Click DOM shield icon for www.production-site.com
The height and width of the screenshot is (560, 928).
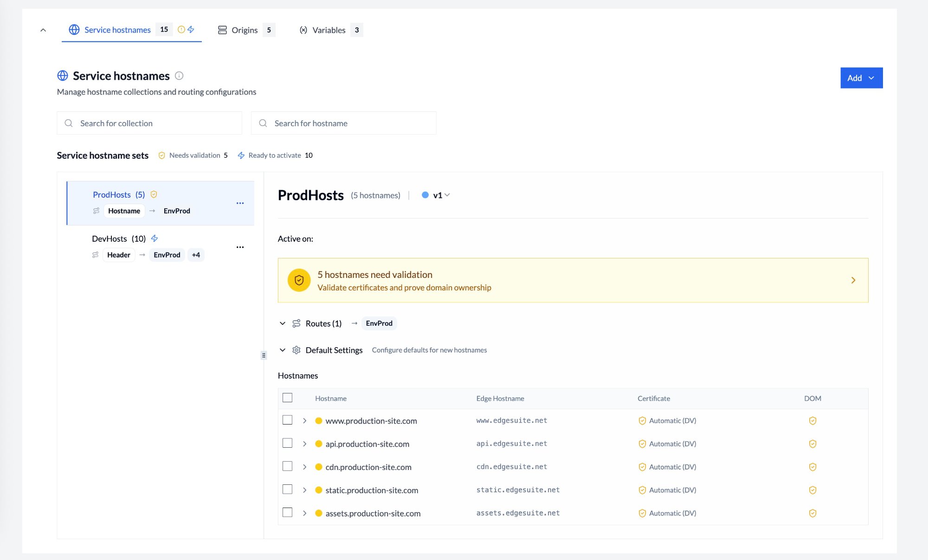pos(812,421)
